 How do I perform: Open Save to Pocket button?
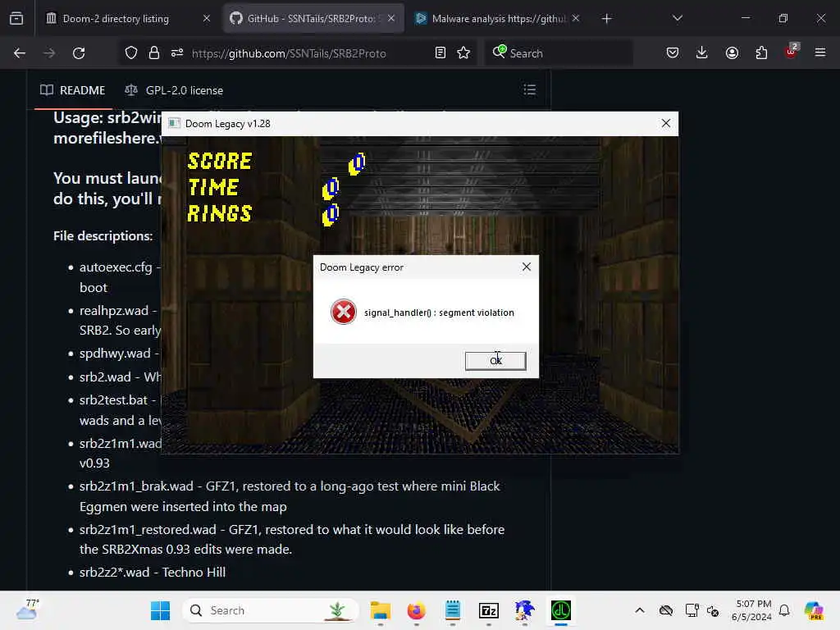click(x=673, y=53)
